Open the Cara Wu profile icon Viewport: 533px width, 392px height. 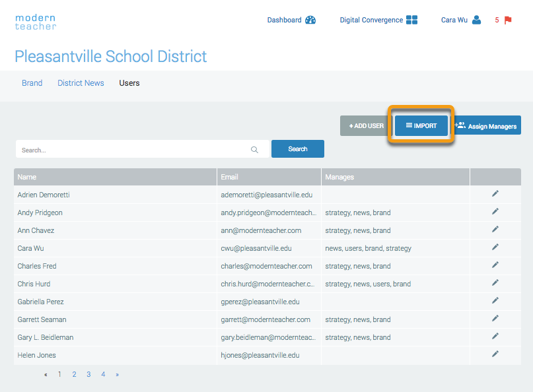point(477,20)
